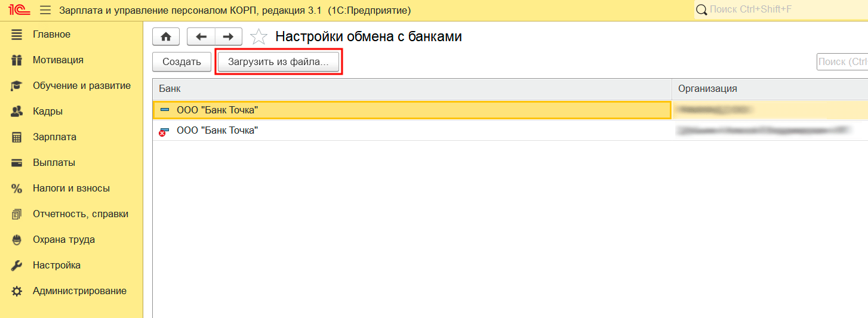Click the 1C logo icon
The height and width of the screenshot is (318, 868).
click(x=20, y=10)
